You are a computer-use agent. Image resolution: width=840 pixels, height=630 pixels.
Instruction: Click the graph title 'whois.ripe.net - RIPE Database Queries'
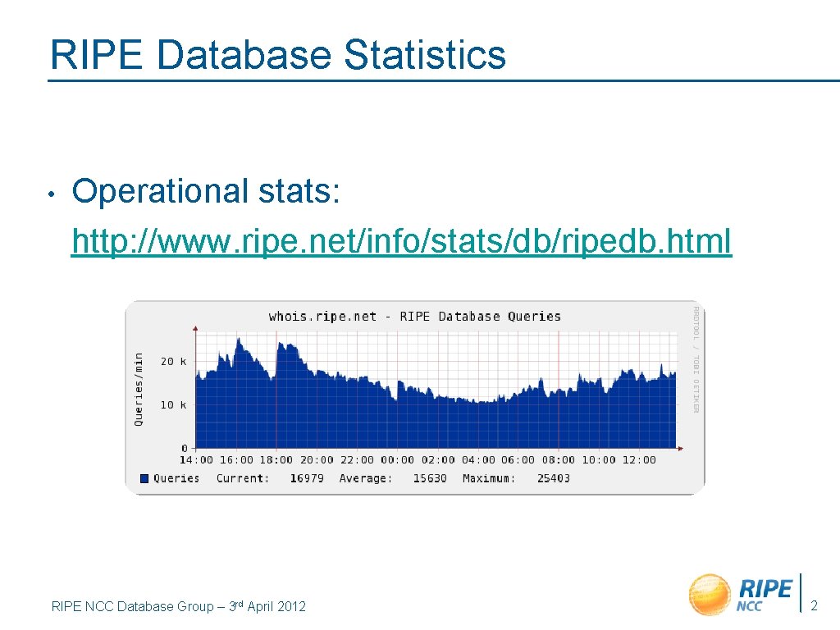[414, 317]
